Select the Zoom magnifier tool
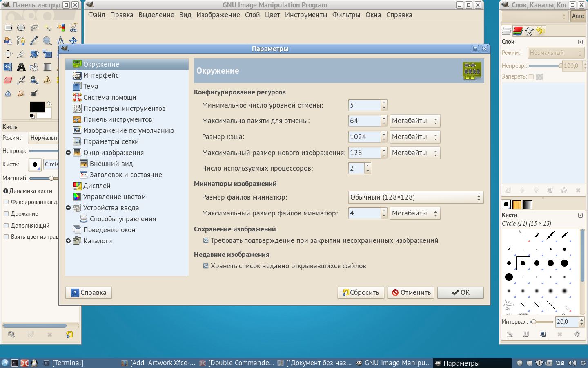Screen dimensions: 588x368 pos(47,41)
